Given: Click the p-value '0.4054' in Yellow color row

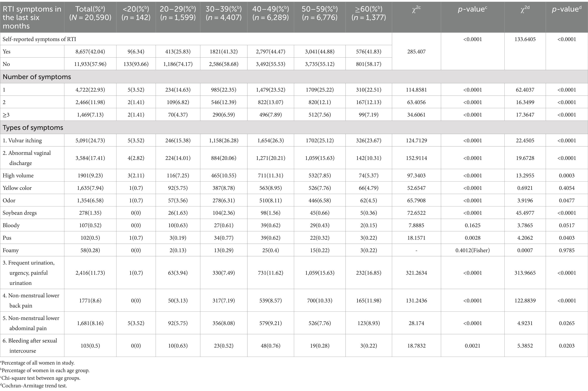Looking at the screenshot, I should 567,188.
